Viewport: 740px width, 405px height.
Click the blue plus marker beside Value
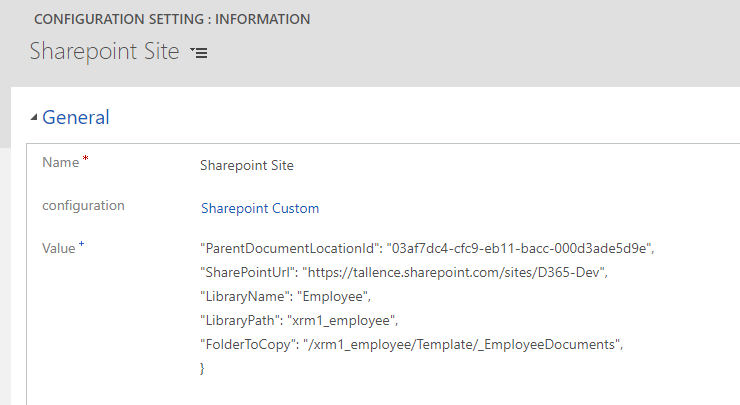tap(81, 244)
